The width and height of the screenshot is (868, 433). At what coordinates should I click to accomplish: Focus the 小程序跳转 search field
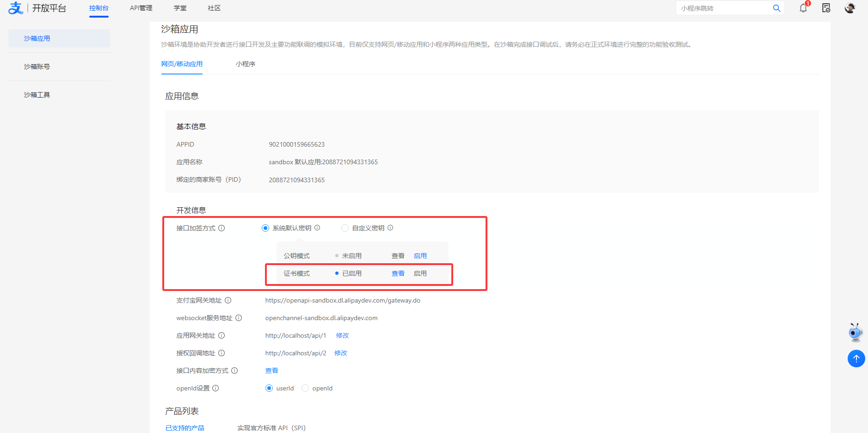click(x=724, y=8)
